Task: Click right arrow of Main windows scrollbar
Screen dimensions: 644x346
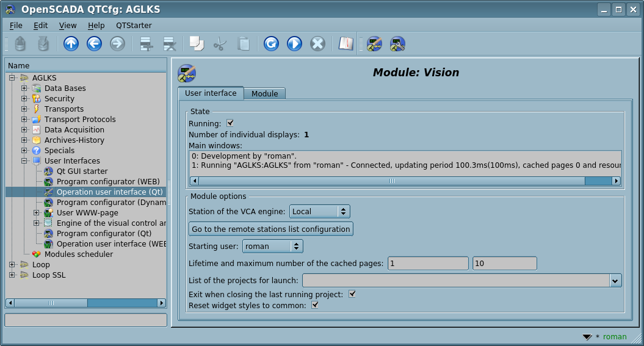Action: point(616,181)
